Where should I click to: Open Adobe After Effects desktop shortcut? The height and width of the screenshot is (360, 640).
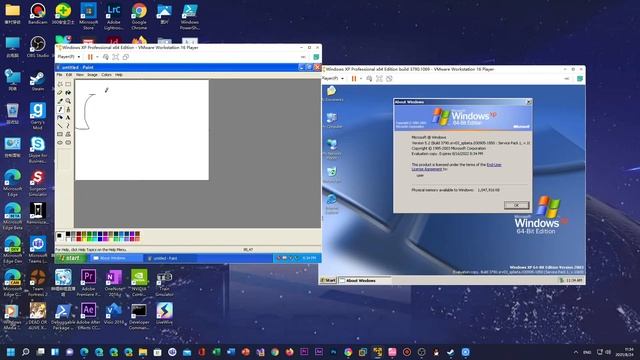(89, 316)
